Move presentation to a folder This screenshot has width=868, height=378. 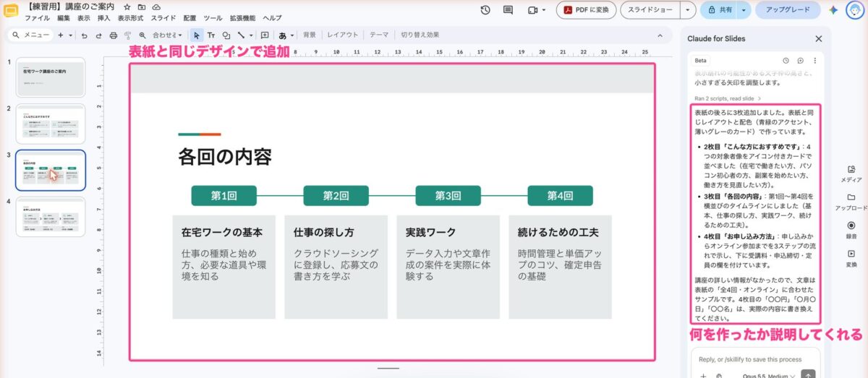point(142,7)
